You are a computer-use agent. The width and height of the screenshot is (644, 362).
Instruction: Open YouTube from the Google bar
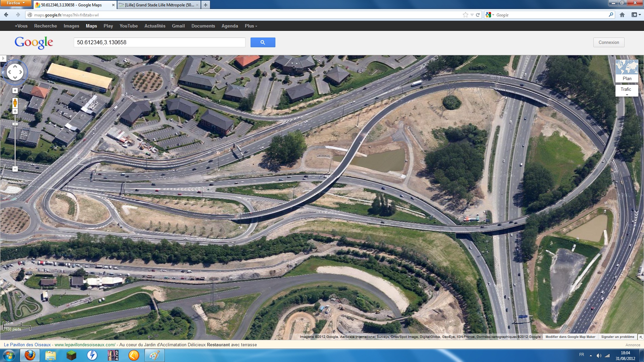[x=128, y=26]
